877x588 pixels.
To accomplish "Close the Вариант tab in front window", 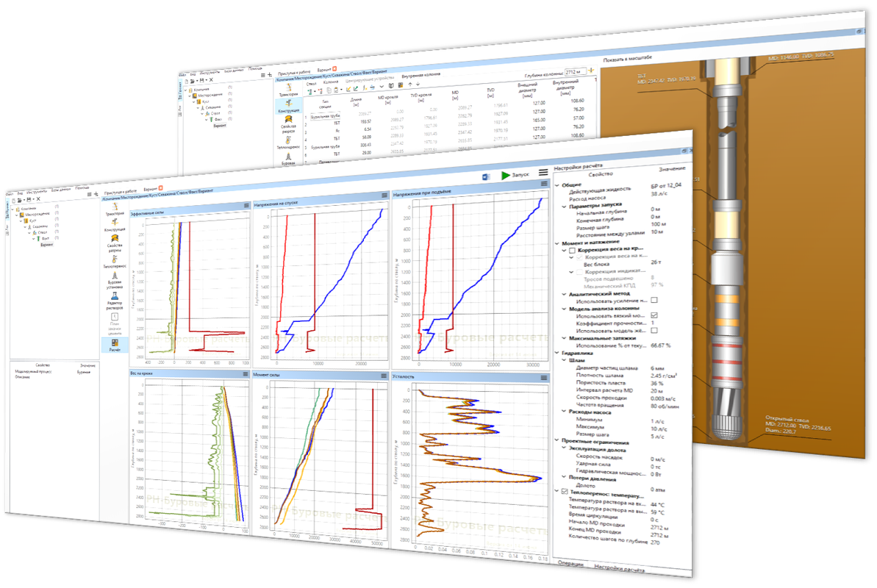I will (160, 187).
